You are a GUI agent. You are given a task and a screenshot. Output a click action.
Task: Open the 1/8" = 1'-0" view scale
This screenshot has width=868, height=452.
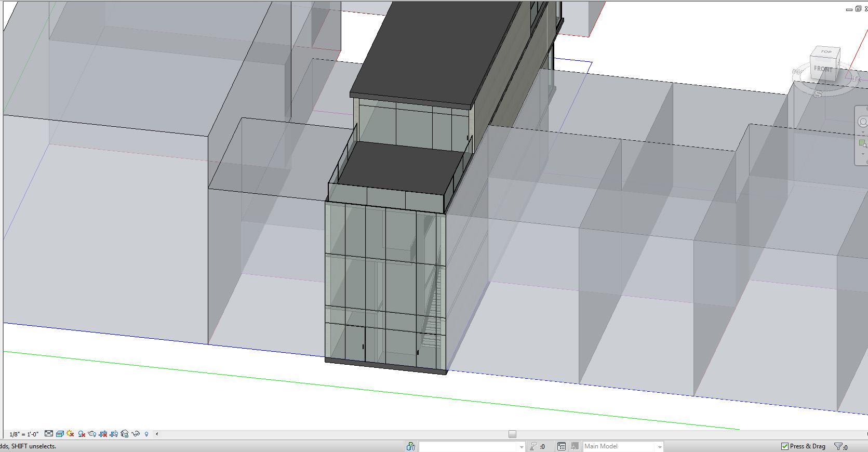(24, 434)
